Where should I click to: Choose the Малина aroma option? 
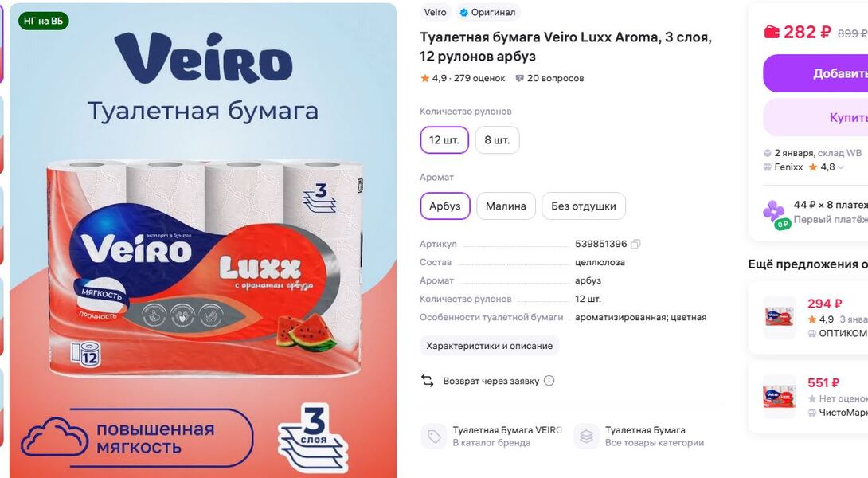click(x=506, y=206)
